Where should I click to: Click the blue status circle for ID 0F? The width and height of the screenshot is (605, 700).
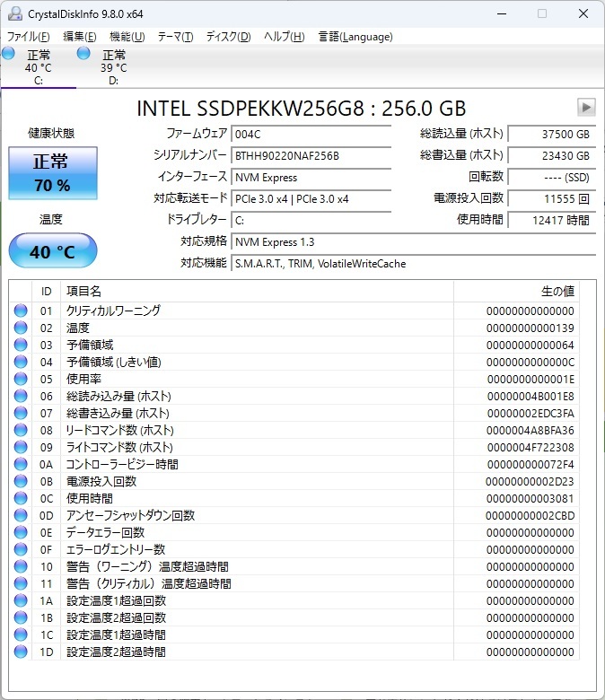click(x=21, y=549)
